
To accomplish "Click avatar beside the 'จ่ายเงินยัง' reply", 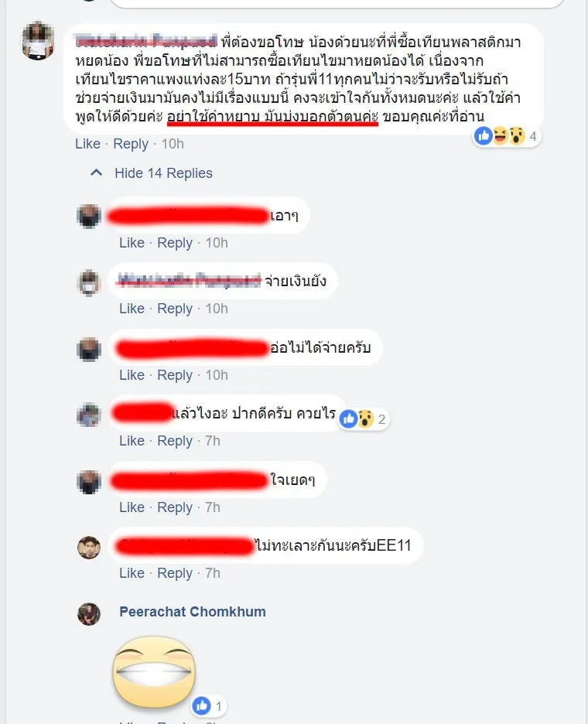I will pos(89,282).
